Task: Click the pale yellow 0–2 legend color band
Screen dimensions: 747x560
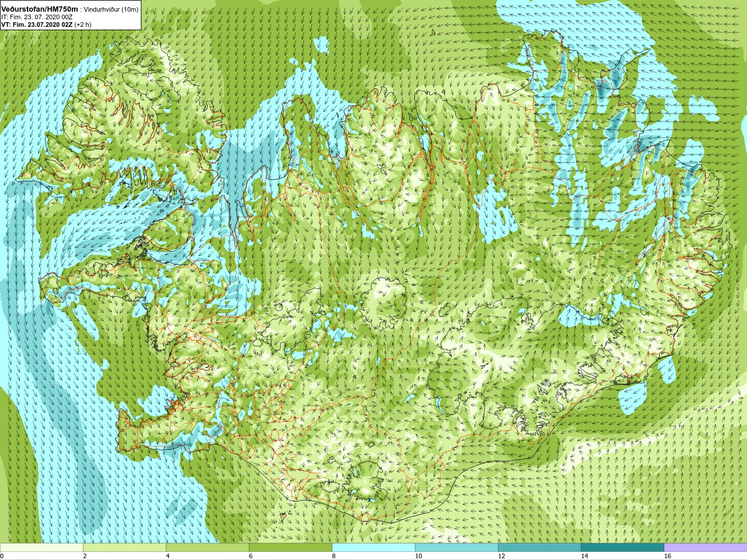Action: pyautogui.click(x=41, y=548)
